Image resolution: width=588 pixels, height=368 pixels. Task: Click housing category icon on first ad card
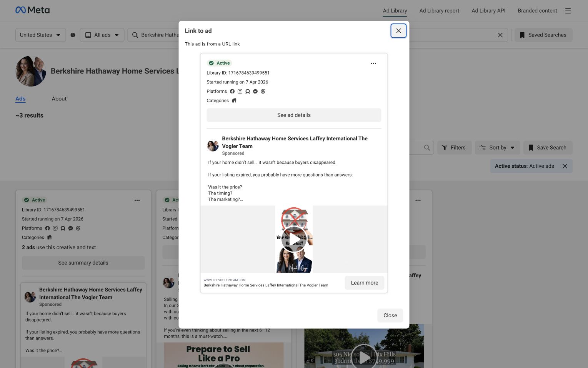[50, 238]
